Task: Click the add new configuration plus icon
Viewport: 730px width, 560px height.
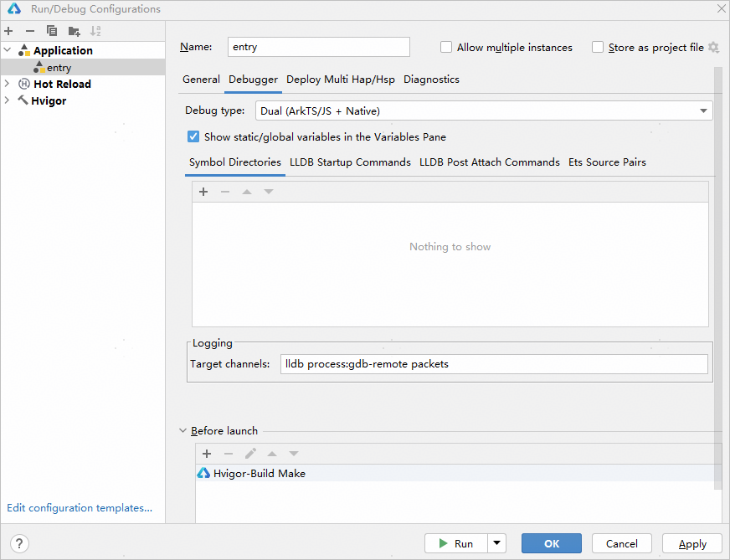Action: pos(8,31)
